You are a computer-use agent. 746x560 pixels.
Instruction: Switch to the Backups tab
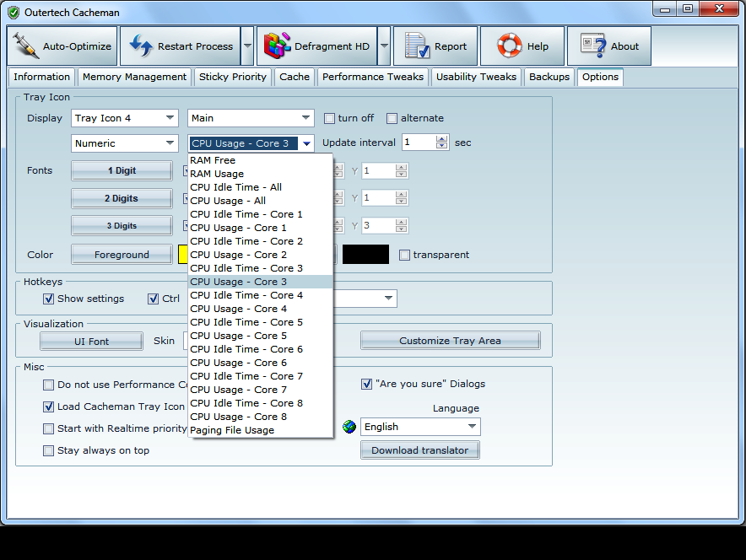[x=549, y=77]
